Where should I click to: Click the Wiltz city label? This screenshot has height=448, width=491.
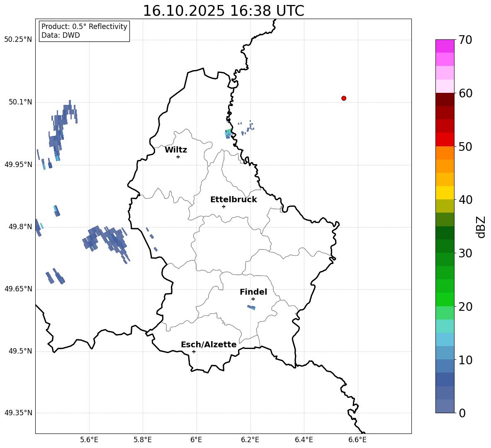point(176,150)
